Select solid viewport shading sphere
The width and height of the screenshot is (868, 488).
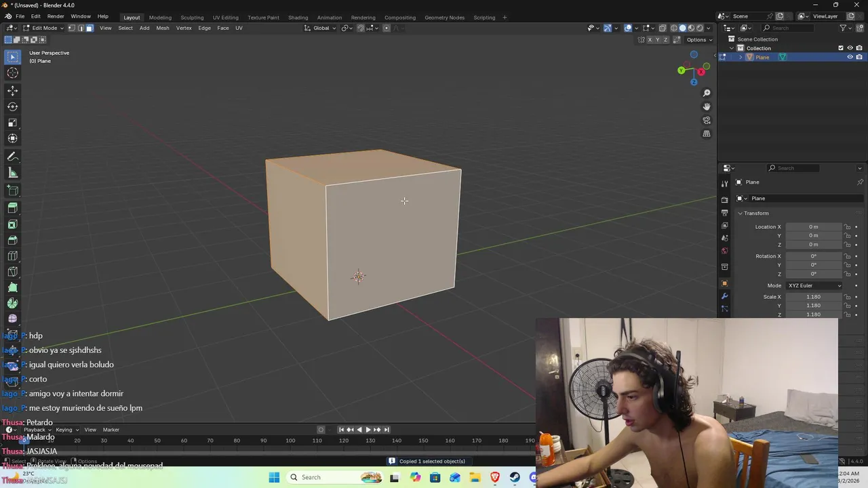(x=683, y=28)
